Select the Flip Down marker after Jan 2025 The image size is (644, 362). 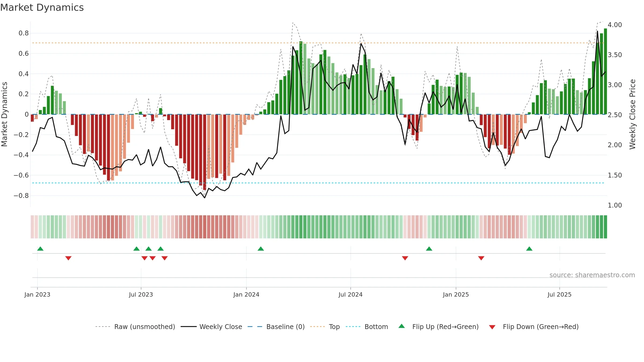[x=481, y=258]
